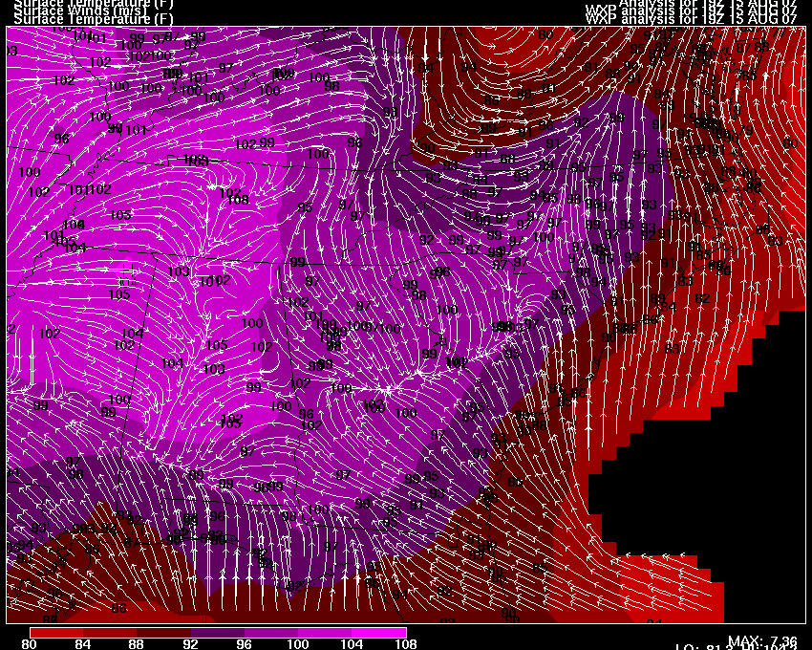Click the 100–104 magenta-purple legend swatch
812x650 pixels.
point(326,633)
